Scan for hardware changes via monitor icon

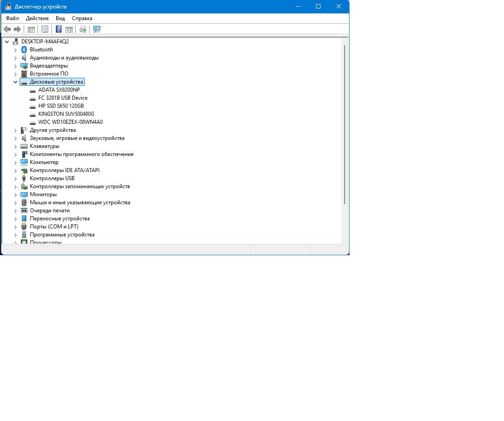pyautogui.click(x=97, y=29)
